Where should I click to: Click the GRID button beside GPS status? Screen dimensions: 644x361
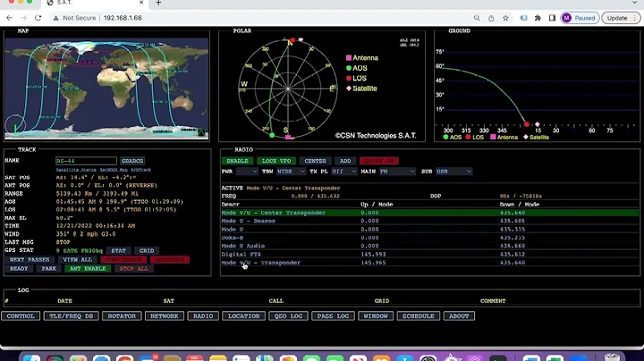(147, 251)
